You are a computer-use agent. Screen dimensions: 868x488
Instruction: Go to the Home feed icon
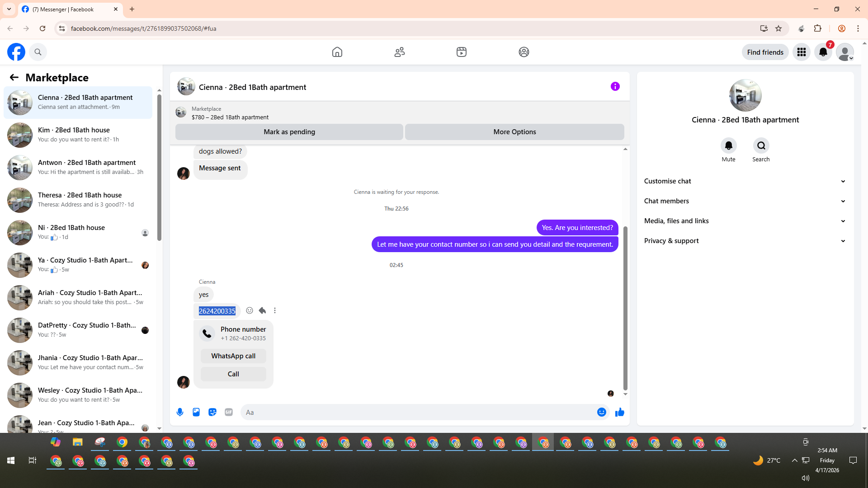[337, 52]
